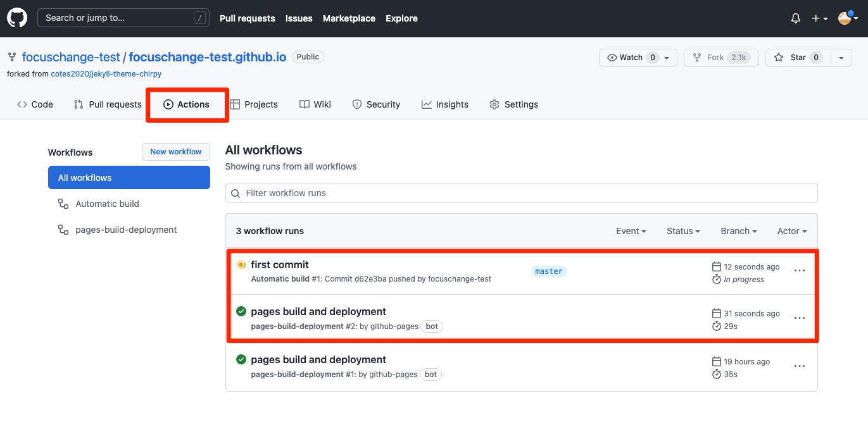Focus the Search or jump to field
This screenshot has height=422, width=868.
(x=123, y=18)
